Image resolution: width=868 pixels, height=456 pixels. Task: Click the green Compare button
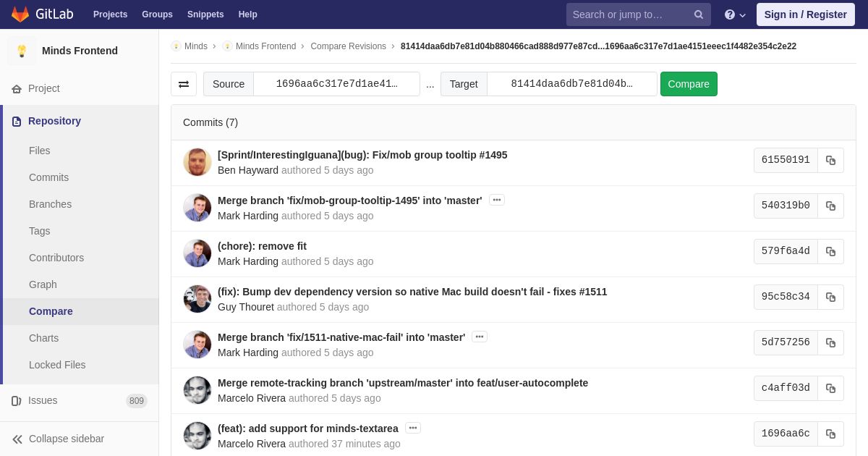click(689, 84)
